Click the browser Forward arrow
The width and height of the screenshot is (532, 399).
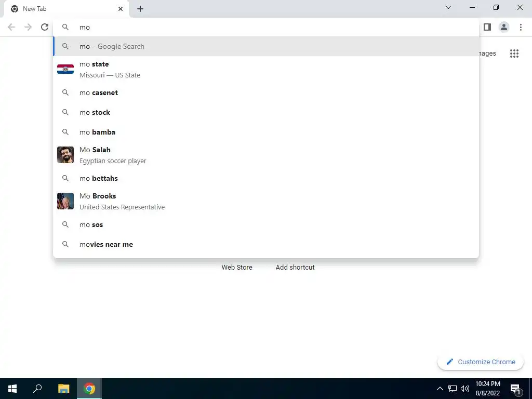(x=28, y=27)
